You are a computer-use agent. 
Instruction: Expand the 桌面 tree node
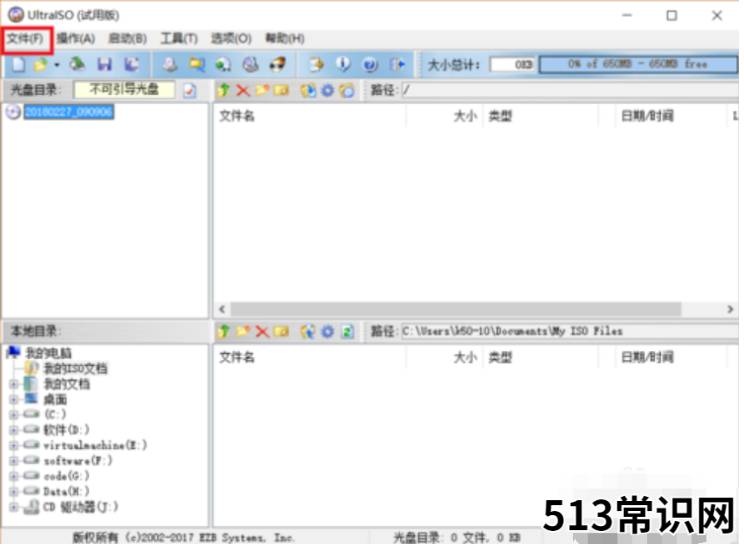point(14,400)
